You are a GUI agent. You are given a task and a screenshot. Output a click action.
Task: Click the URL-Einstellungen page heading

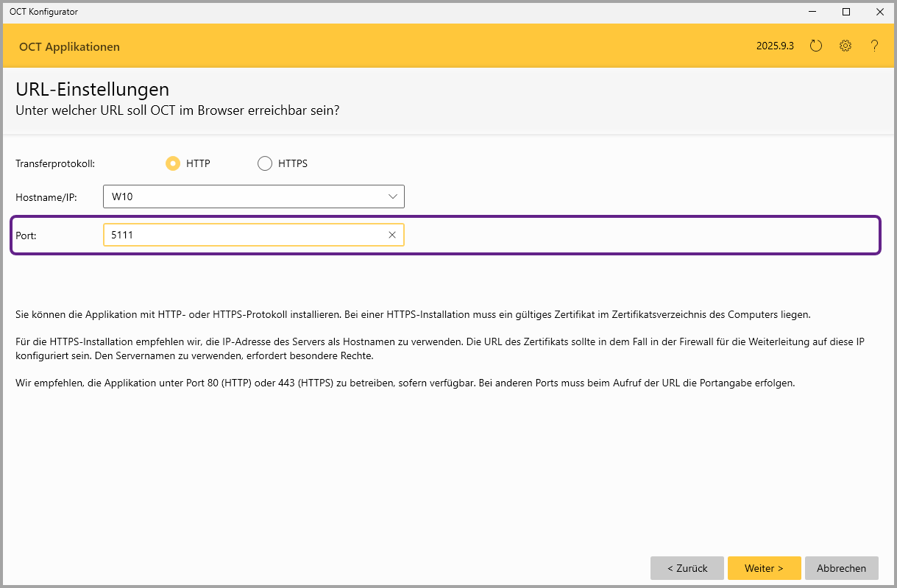pos(92,90)
